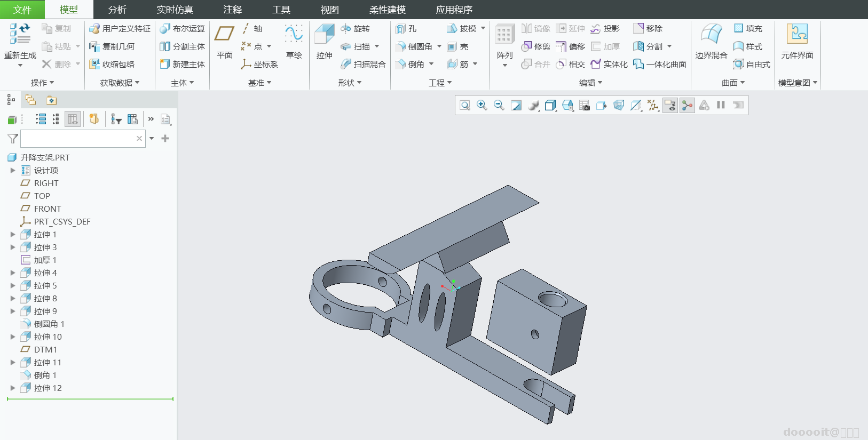Expand the 拉伸 1 tree node

click(x=13, y=234)
